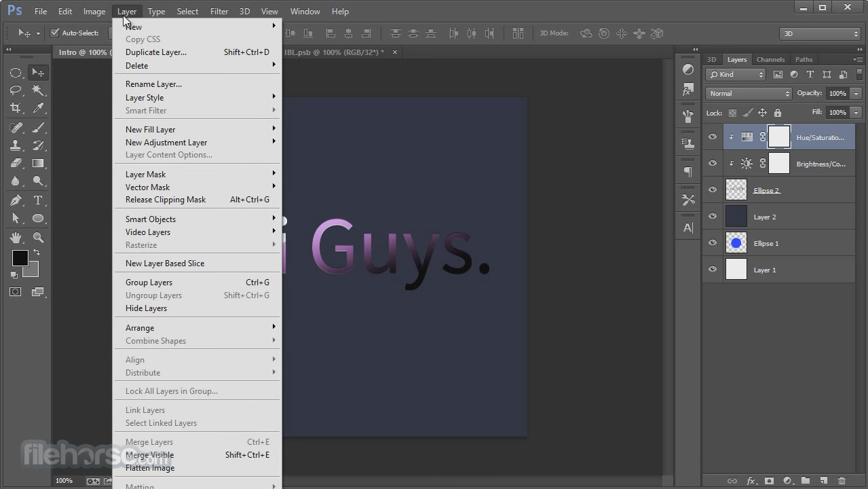Swap foreground and background colors

37,252
